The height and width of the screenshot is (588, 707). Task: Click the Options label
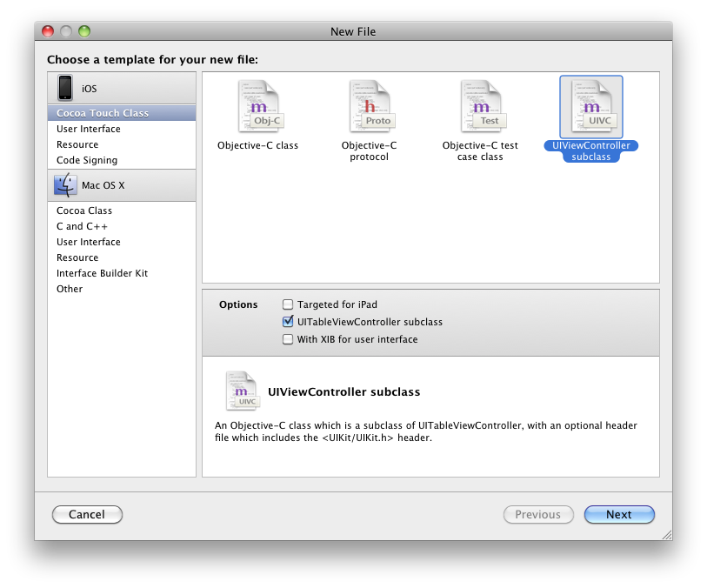pos(238,304)
